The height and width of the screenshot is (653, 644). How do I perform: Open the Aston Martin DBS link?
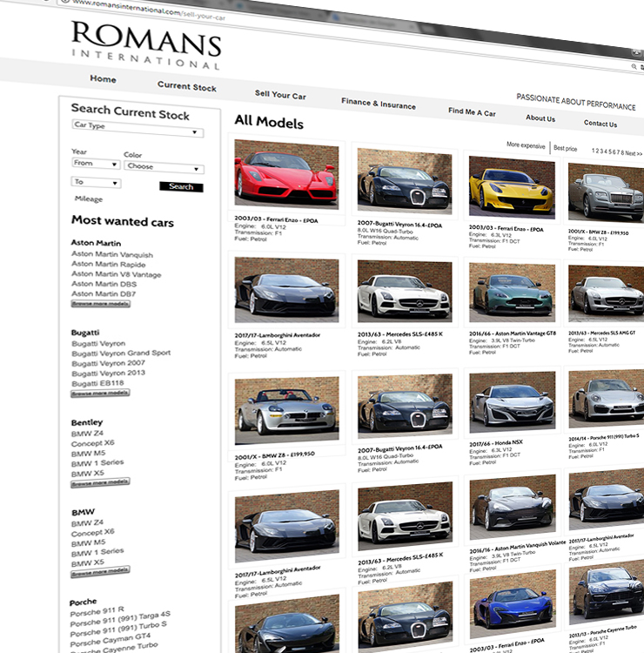(x=104, y=284)
